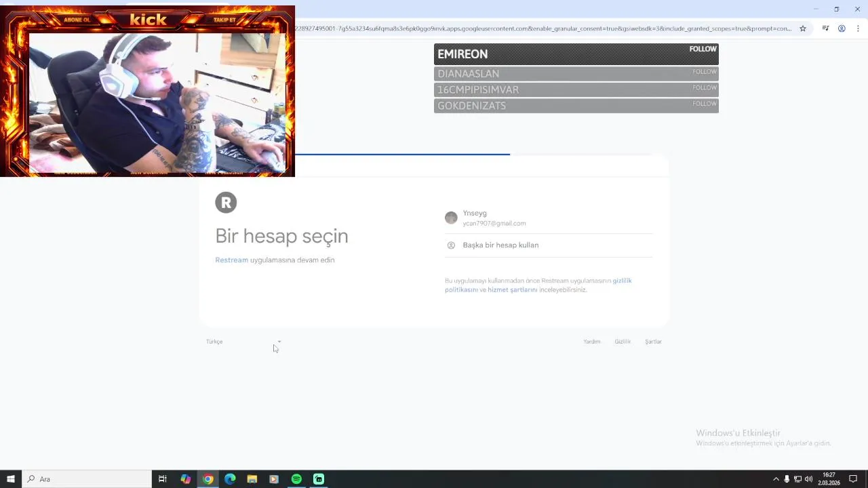Open Chrome media controls icon

pos(825,28)
